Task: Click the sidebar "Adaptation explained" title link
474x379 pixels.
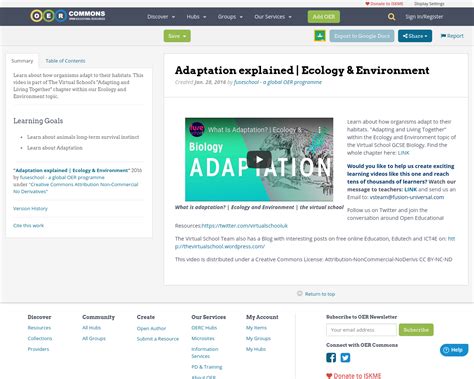Action: coord(72,170)
